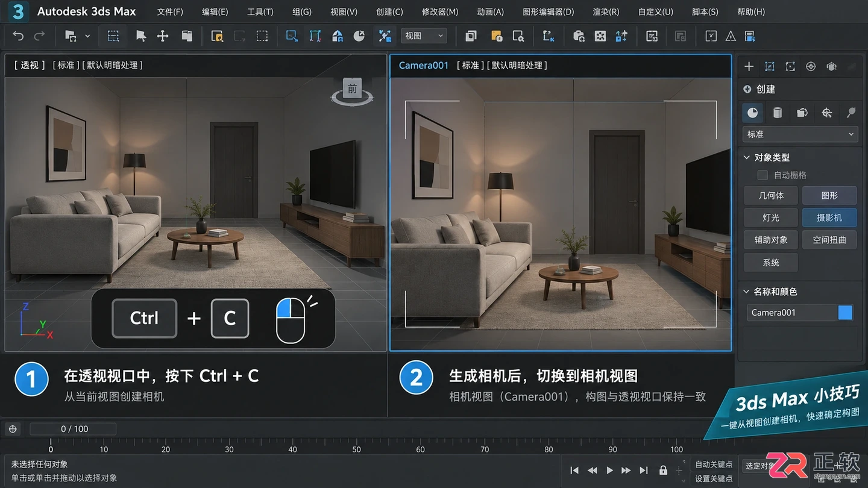Open the 工具(T) menu
The image size is (868, 488).
tap(260, 11)
